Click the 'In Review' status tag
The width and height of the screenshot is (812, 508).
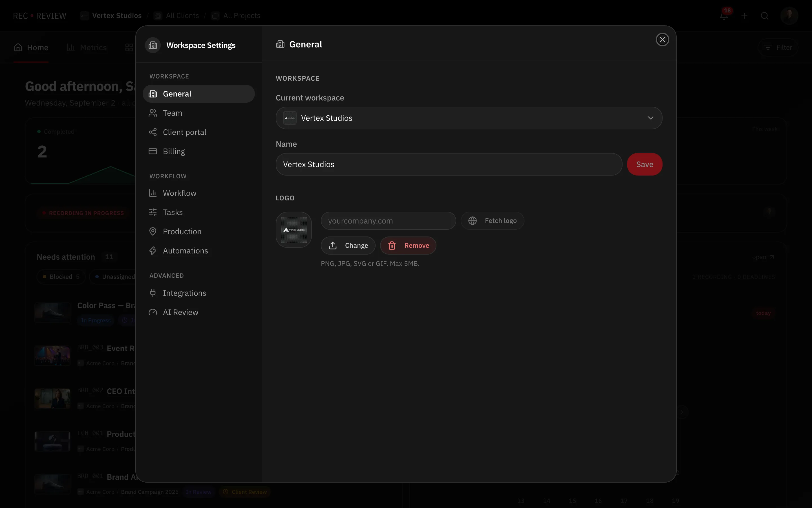coord(199,492)
